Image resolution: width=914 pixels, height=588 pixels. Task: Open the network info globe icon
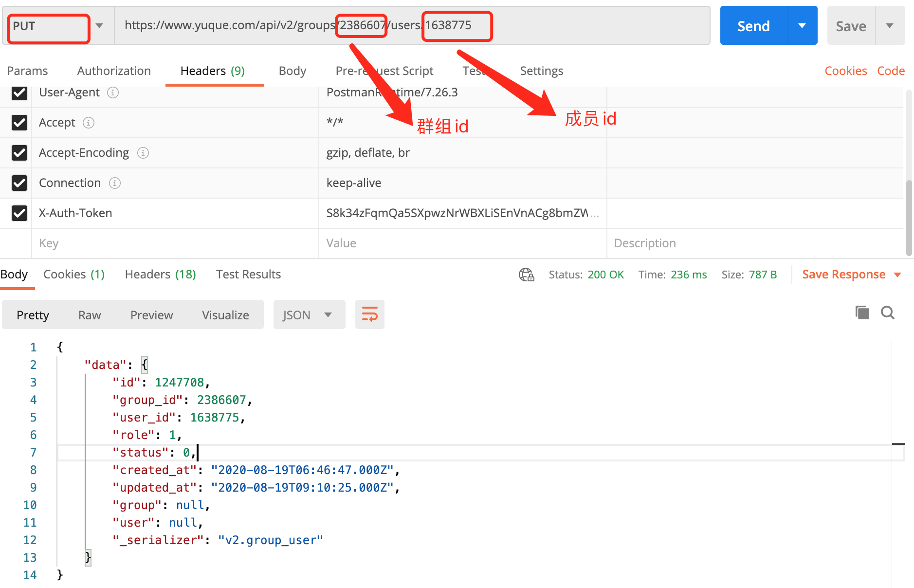coord(526,275)
